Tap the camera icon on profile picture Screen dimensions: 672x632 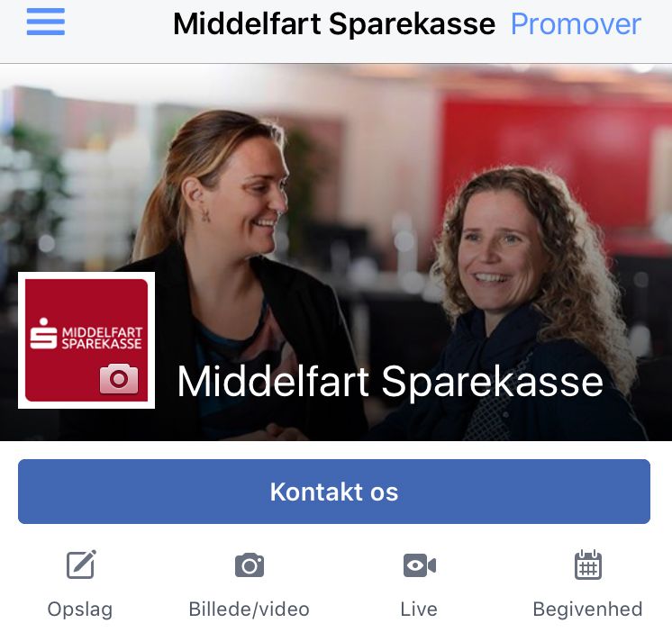point(119,378)
